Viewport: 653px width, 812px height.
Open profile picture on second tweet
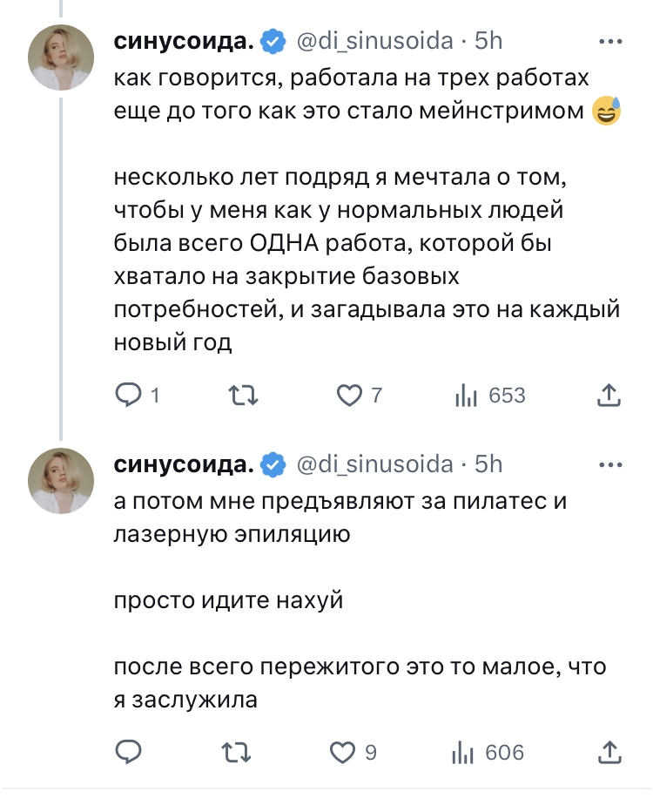61,481
